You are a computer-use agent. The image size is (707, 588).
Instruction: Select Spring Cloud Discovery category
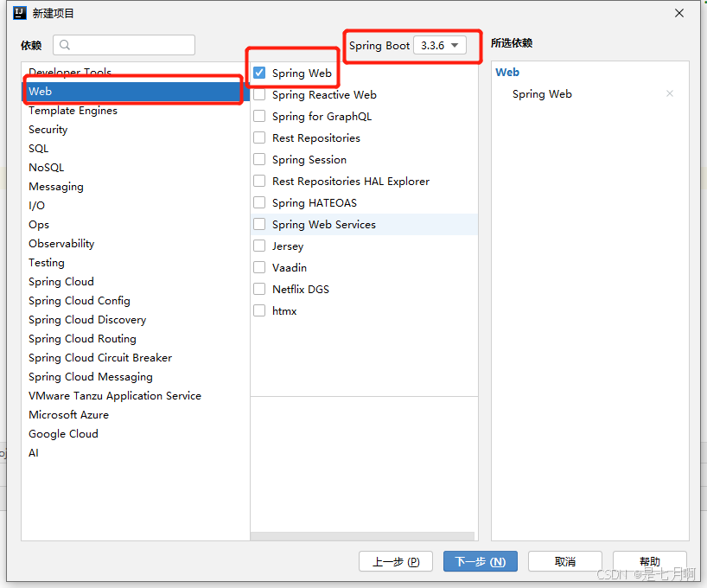coord(136,319)
